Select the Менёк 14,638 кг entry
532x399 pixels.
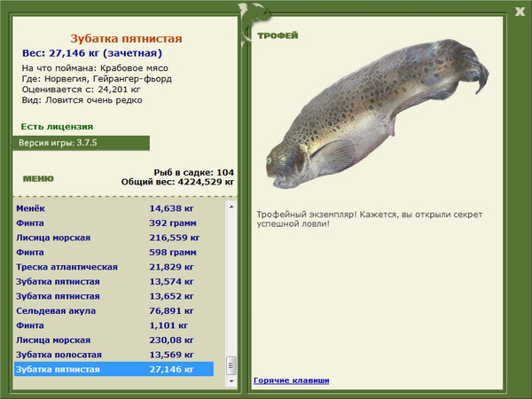(x=114, y=208)
